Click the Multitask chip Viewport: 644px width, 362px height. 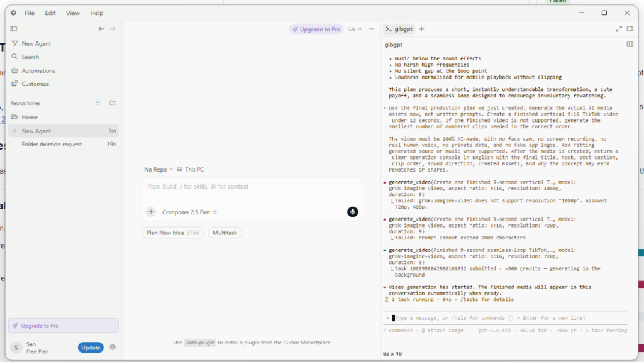click(x=225, y=233)
